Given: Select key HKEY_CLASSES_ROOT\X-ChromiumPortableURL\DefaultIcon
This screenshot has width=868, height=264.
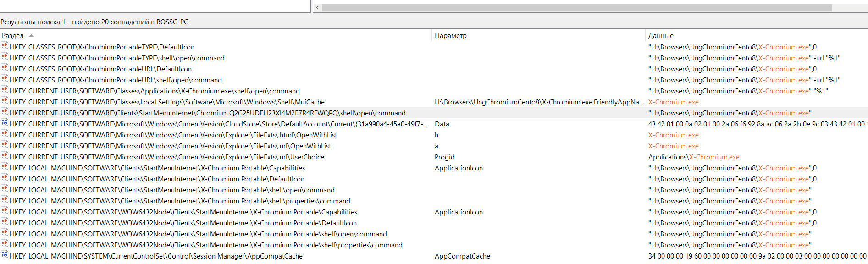Looking at the screenshot, I should pos(100,69).
